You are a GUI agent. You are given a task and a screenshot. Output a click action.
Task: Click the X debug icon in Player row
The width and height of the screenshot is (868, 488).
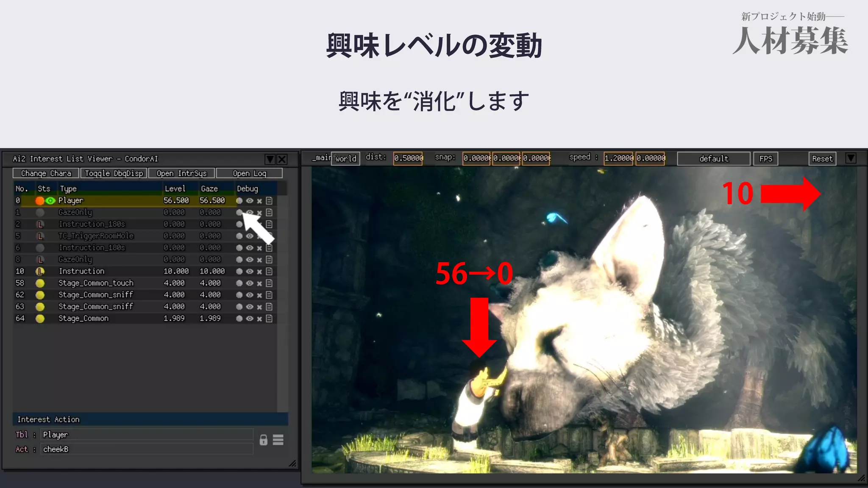click(x=259, y=201)
